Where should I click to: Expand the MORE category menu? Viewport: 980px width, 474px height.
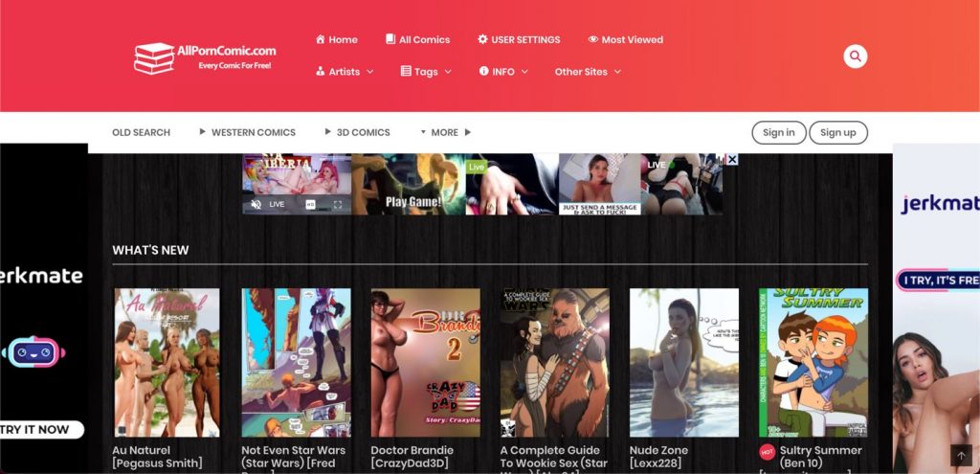(x=446, y=132)
